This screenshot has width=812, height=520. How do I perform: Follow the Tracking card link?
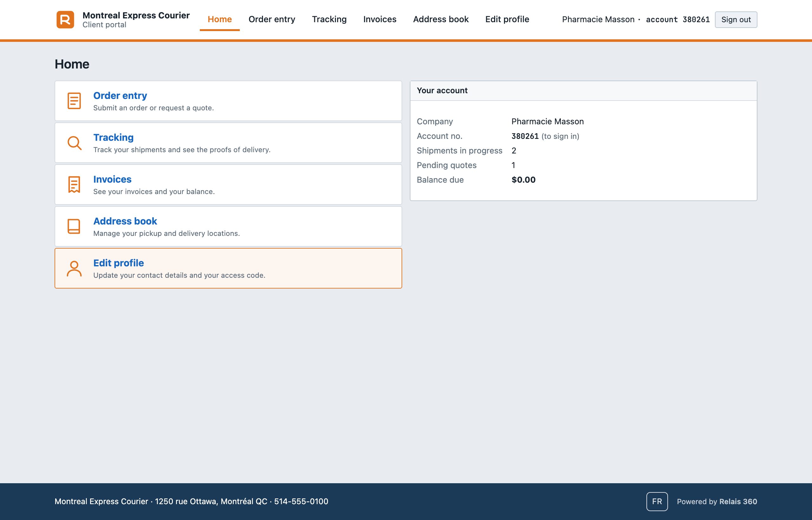tap(113, 137)
